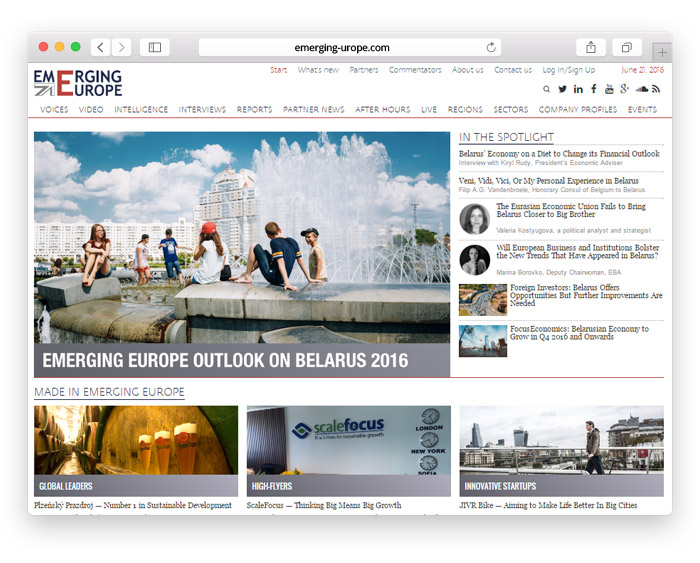Open What's new in top menu
700x563 pixels.
click(318, 70)
